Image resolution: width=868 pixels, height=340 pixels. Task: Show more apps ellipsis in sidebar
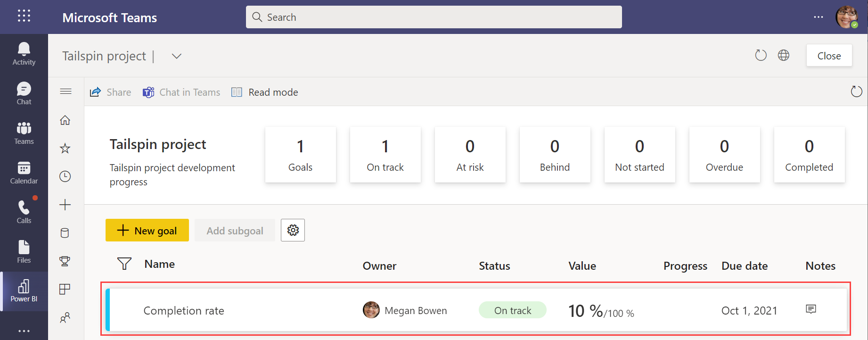pyautogui.click(x=24, y=331)
